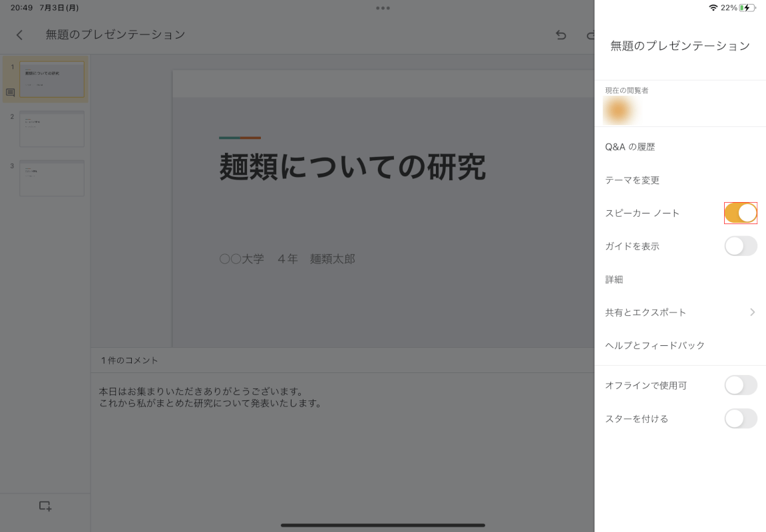
Task: Tap the 20:49 clock in status bar
Action: (21, 8)
